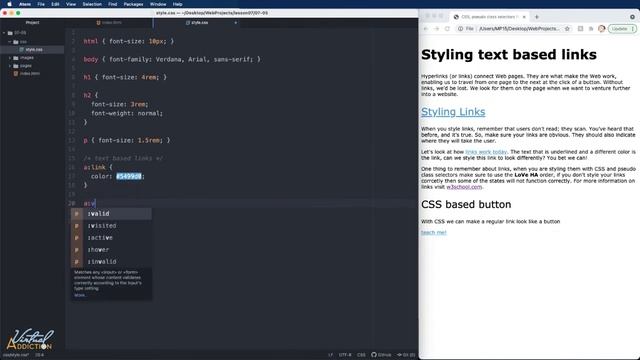
Task: Open the browser three-dot menu
Action: coord(633,29)
